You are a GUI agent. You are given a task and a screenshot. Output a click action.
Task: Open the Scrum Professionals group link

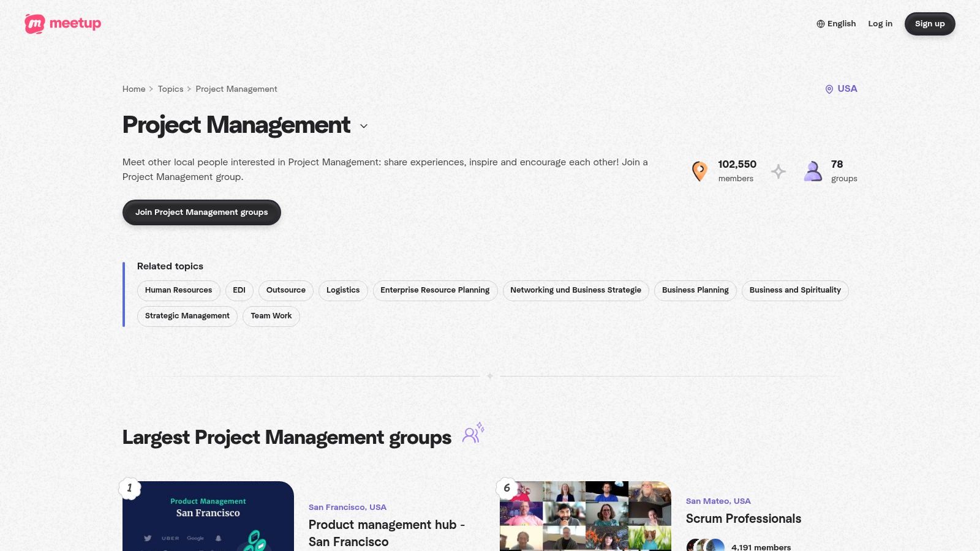744,519
